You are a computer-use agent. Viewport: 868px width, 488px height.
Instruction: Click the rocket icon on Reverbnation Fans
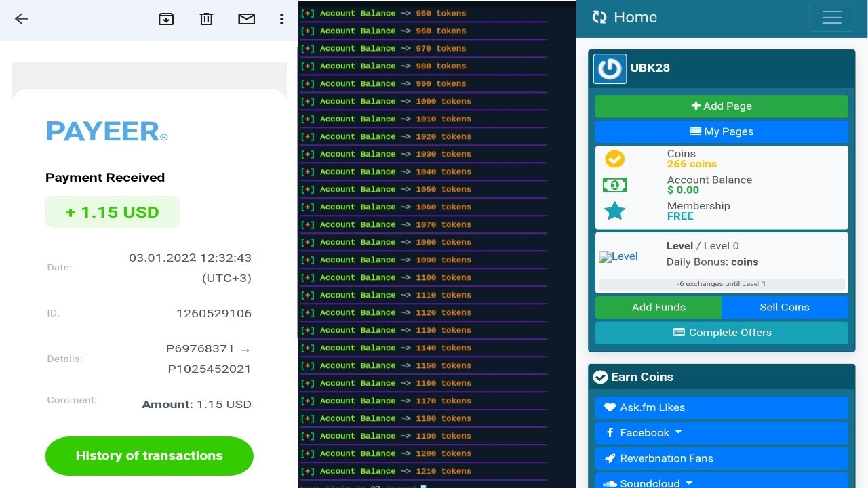[610, 458]
